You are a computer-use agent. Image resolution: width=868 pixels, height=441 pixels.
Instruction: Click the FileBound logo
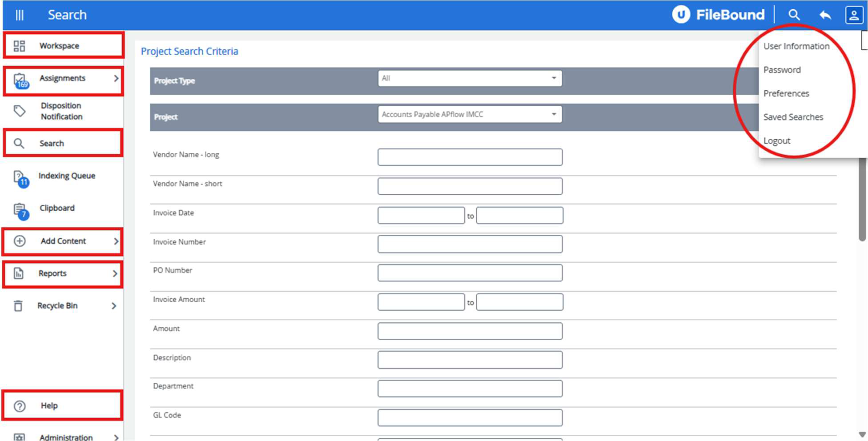click(719, 15)
